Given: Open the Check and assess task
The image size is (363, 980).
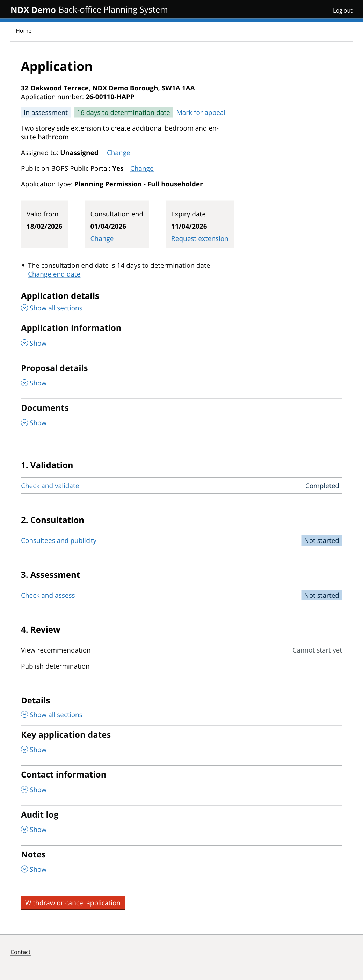Looking at the screenshot, I should coord(48,595).
